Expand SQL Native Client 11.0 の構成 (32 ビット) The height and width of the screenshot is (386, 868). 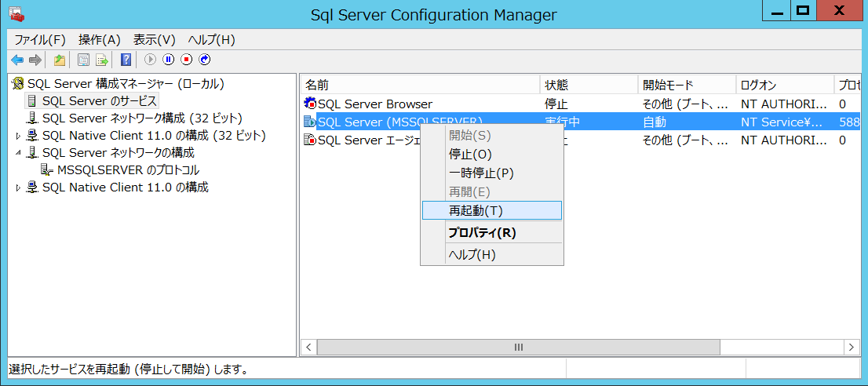pyautogui.click(x=18, y=136)
